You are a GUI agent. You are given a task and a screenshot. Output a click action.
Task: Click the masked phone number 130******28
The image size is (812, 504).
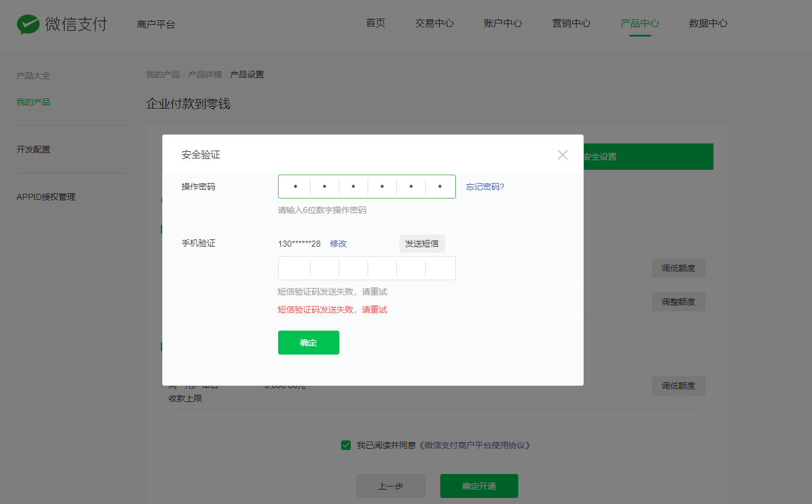click(299, 244)
